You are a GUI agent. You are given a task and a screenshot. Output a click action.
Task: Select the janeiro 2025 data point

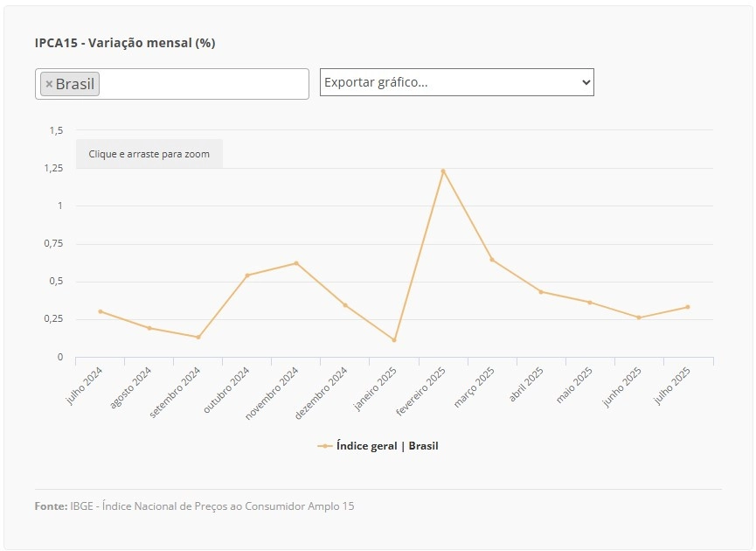pyautogui.click(x=394, y=340)
